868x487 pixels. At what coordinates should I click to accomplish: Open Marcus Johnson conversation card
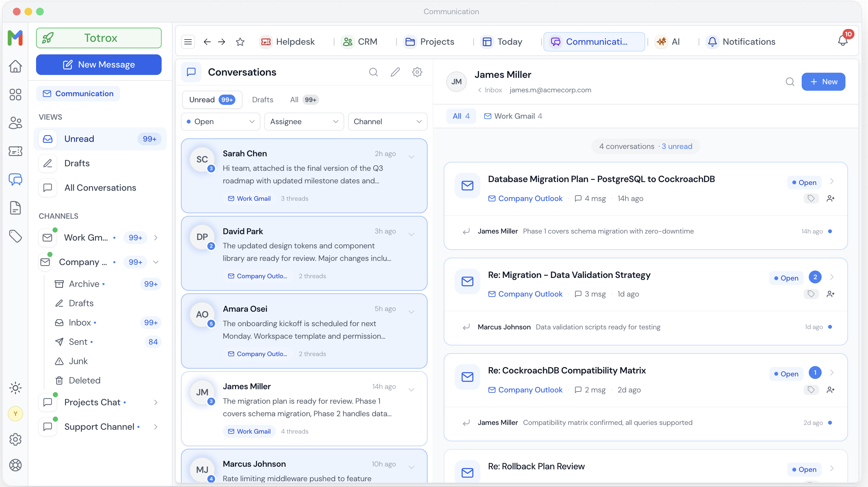[x=304, y=466]
